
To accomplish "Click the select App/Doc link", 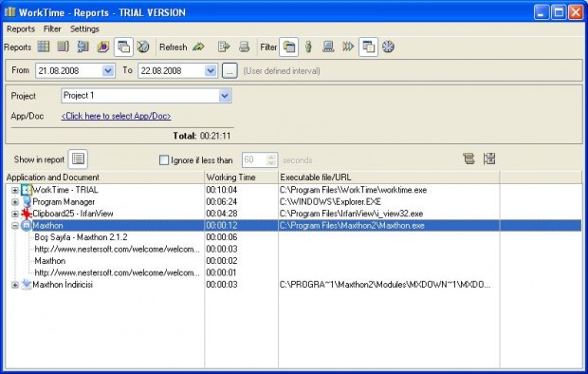I will (117, 116).
